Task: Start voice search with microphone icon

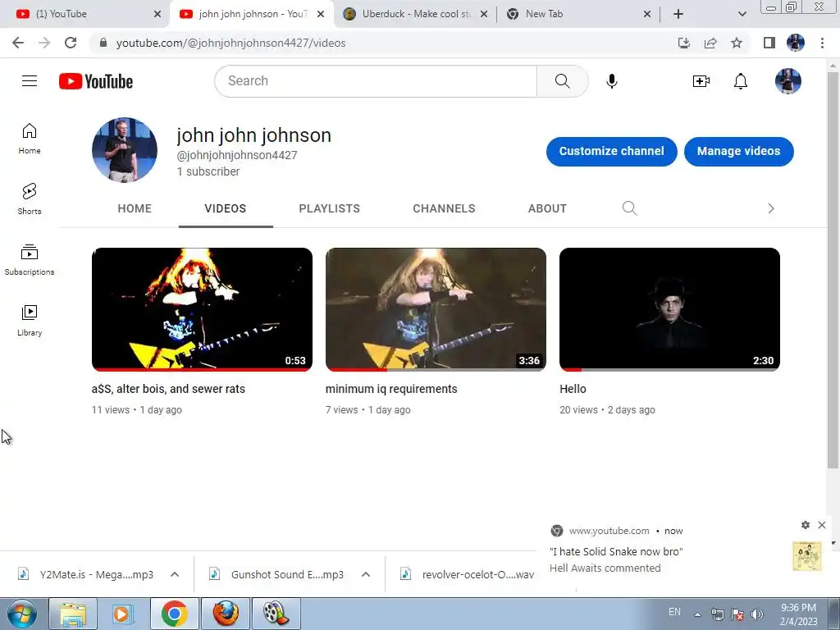Action: coord(611,81)
